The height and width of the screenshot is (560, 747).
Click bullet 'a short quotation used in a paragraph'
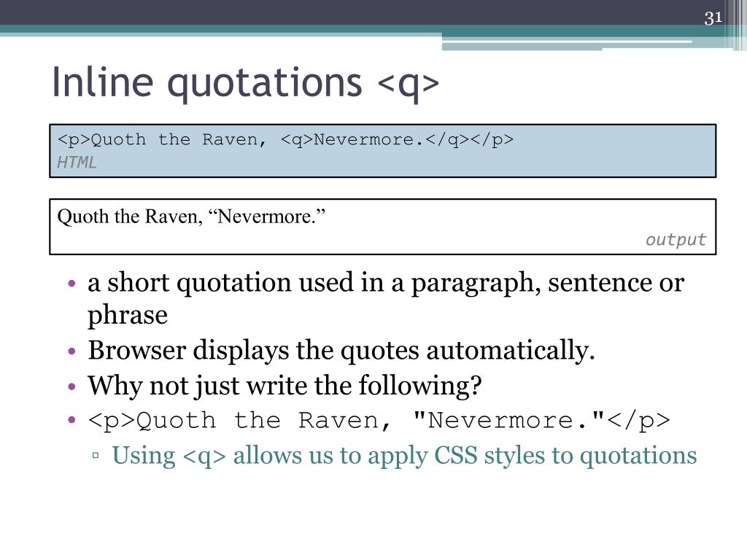click(386, 298)
